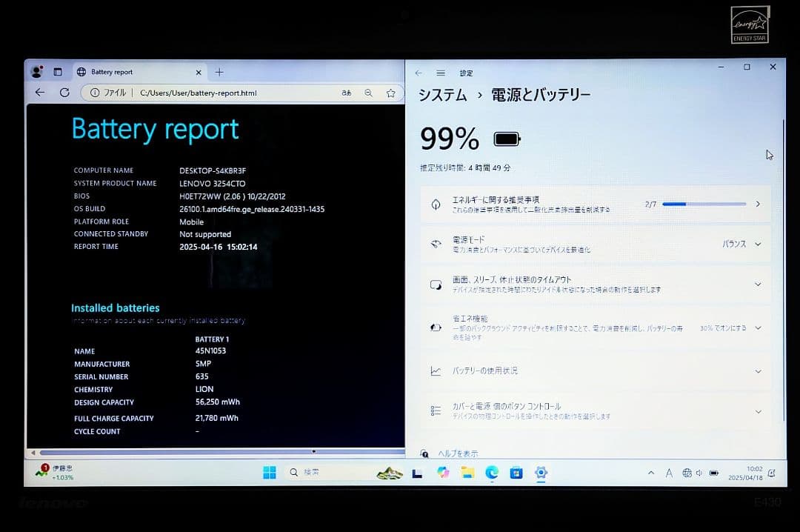The width and height of the screenshot is (800, 532).
Task: Open the stock widget on the taskbar
Action: point(54,472)
